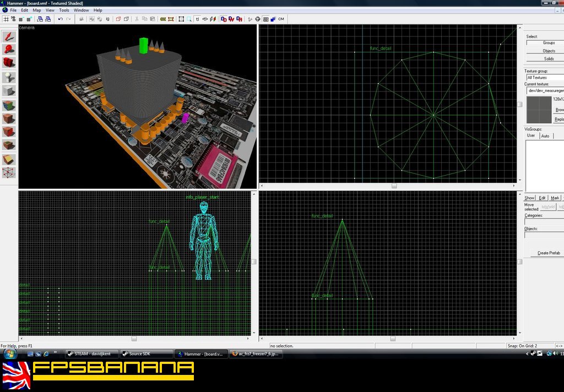Open the Help menu

click(x=98, y=10)
